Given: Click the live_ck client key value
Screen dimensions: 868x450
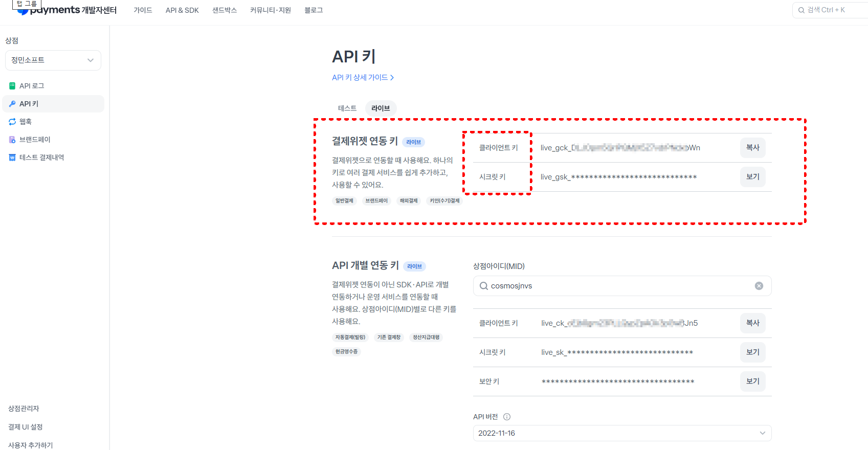Looking at the screenshot, I should pyautogui.click(x=619, y=323).
